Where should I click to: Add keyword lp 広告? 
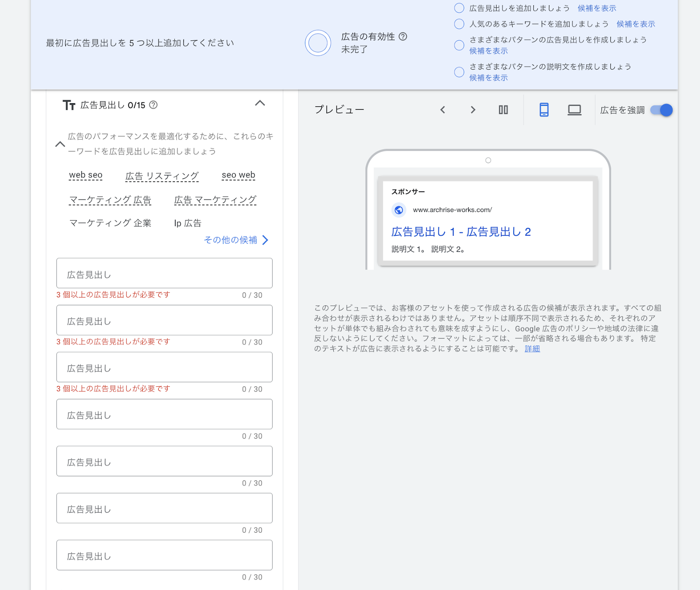(x=188, y=223)
